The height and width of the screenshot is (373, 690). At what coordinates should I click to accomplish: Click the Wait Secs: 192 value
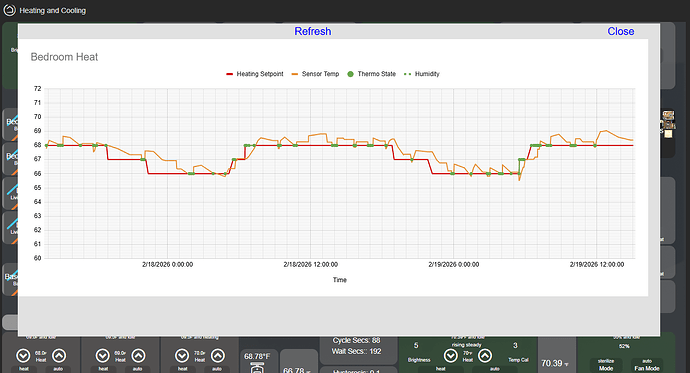(x=356, y=351)
